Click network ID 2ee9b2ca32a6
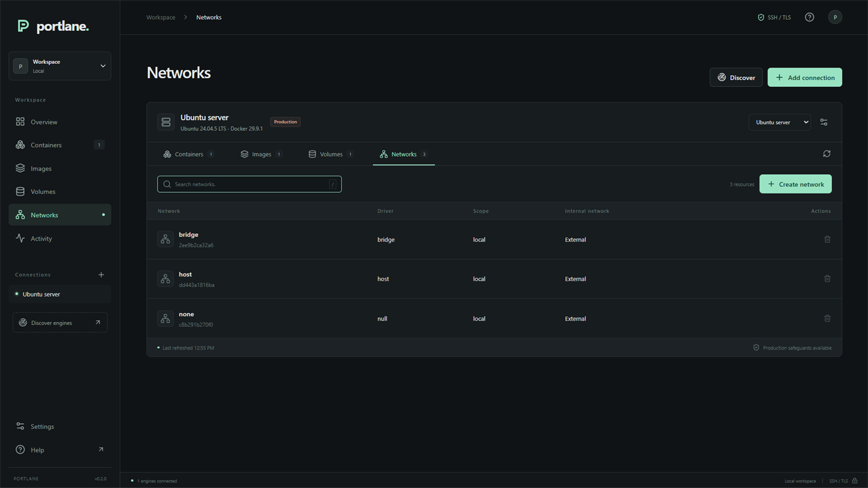 (x=196, y=246)
